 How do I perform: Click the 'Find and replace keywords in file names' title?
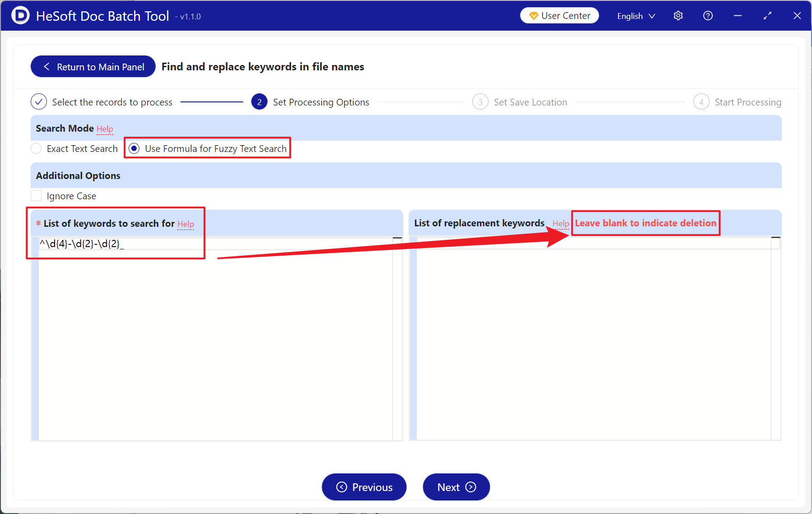pyautogui.click(x=263, y=67)
